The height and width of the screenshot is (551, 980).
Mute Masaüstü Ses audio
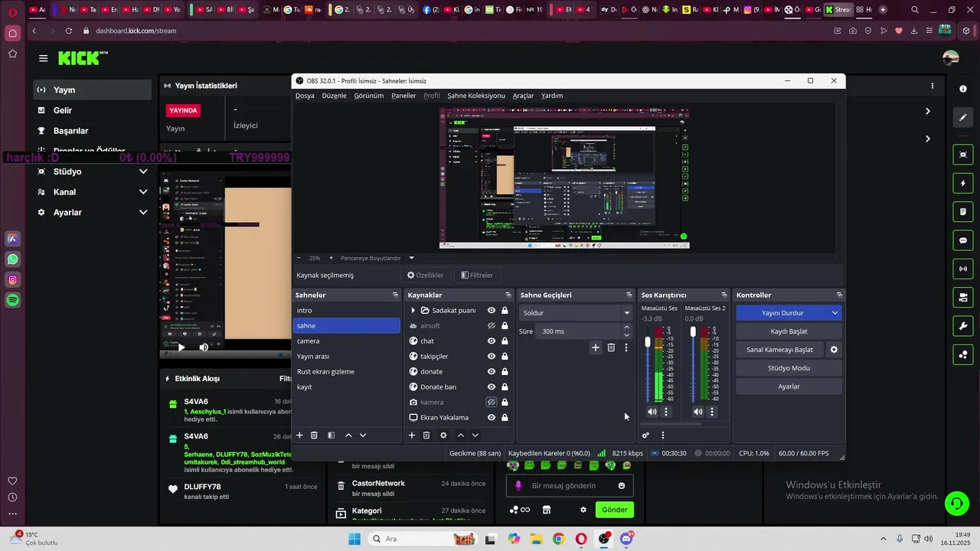pyautogui.click(x=652, y=412)
